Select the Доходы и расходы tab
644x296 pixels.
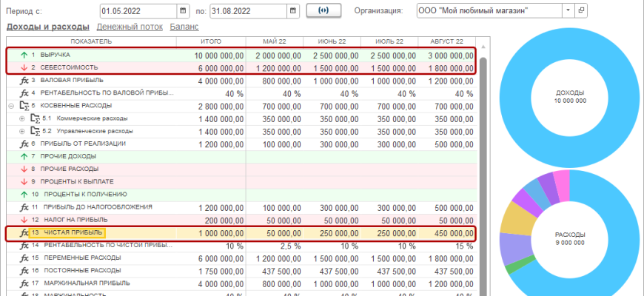(x=47, y=27)
